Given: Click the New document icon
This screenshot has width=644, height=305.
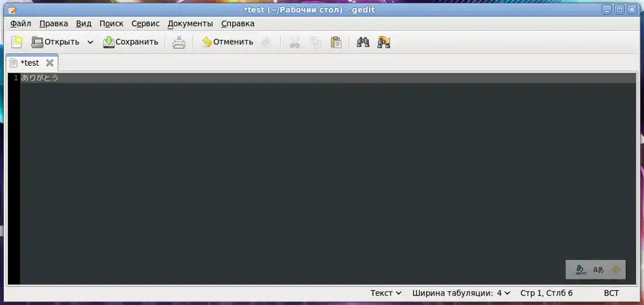Looking at the screenshot, I should 17,42.
